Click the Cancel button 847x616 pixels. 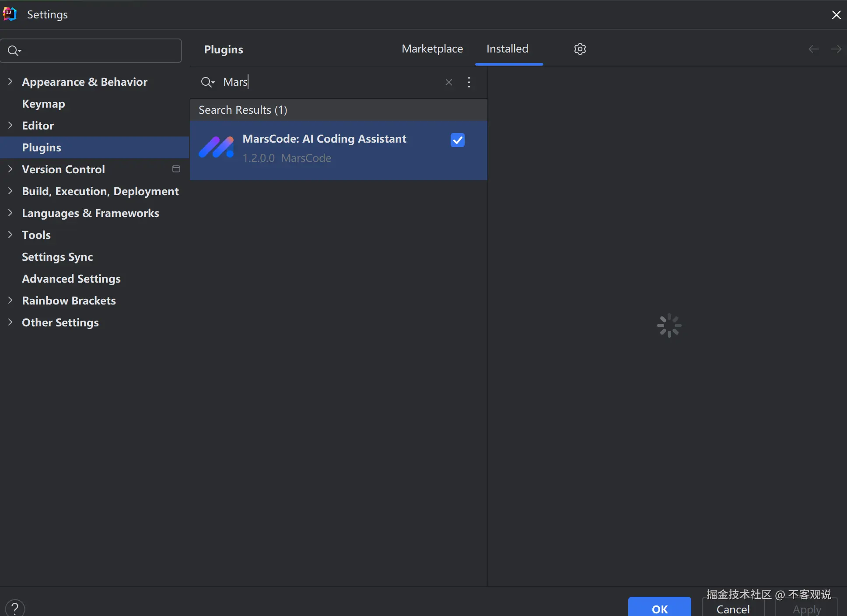point(733,609)
